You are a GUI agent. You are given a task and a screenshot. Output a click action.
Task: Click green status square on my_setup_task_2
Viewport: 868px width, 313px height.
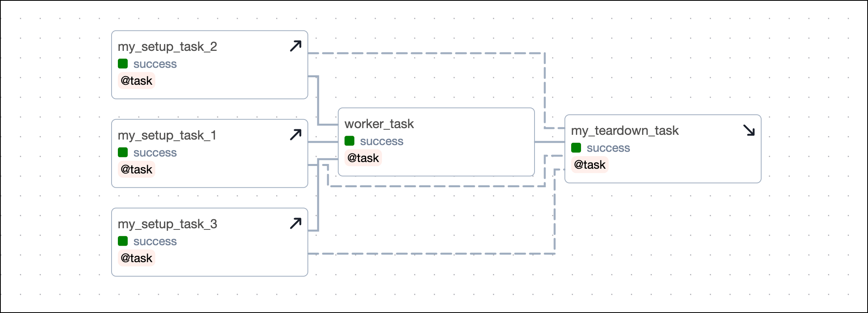[x=123, y=64]
